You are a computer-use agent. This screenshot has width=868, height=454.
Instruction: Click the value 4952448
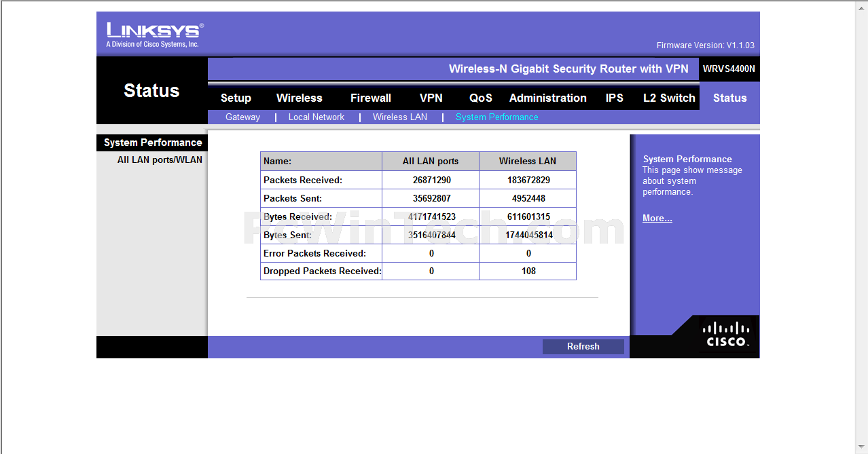(528, 198)
